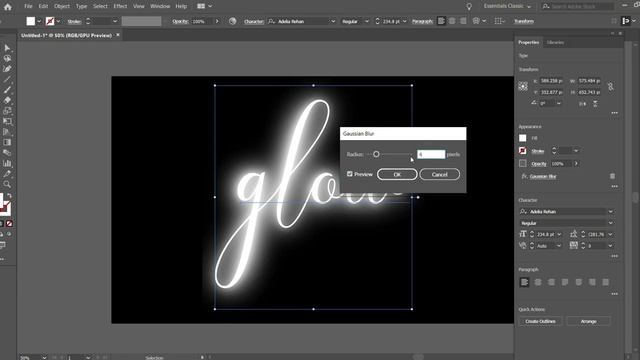Image resolution: width=640 pixels, height=360 pixels.
Task: Open the Recolor Artwork wheel icon
Action: [232, 21]
